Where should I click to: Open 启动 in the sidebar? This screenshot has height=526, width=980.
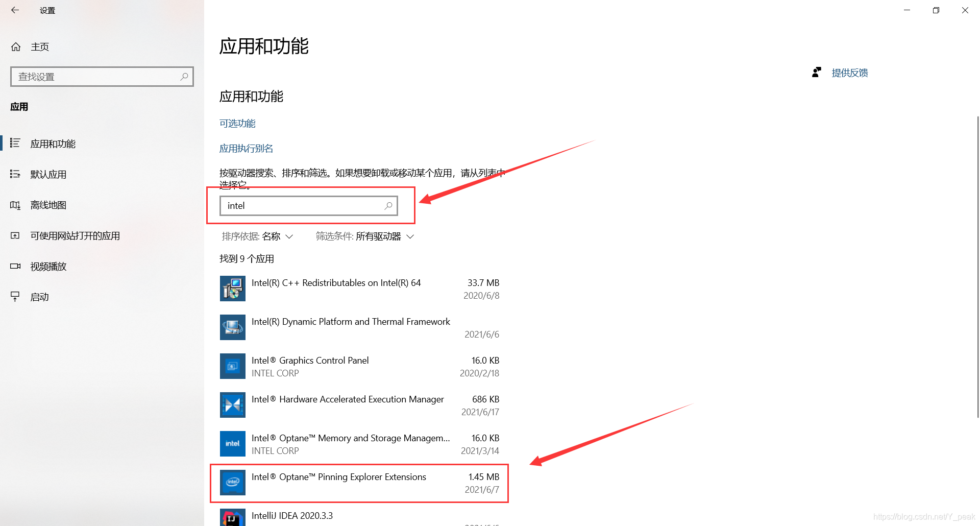tap(102, 297)
